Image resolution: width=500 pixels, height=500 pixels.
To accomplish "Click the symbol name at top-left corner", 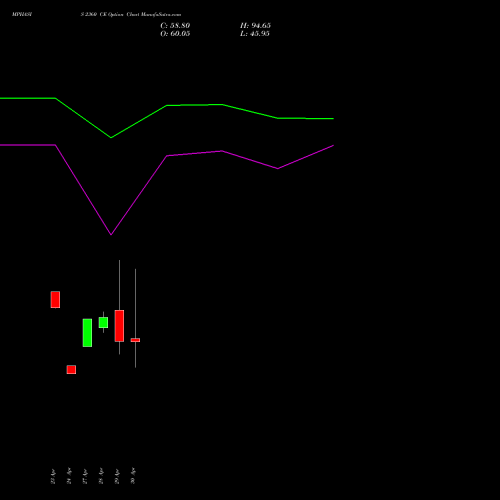I will click(x=22, y=15).
